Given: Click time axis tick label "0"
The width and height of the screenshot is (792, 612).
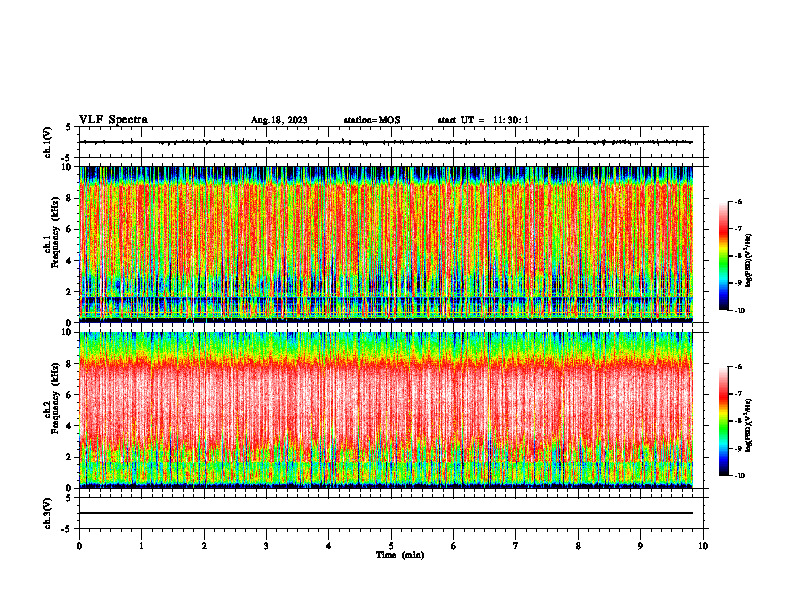Looking at the screenshot, I should pos(79,546).
